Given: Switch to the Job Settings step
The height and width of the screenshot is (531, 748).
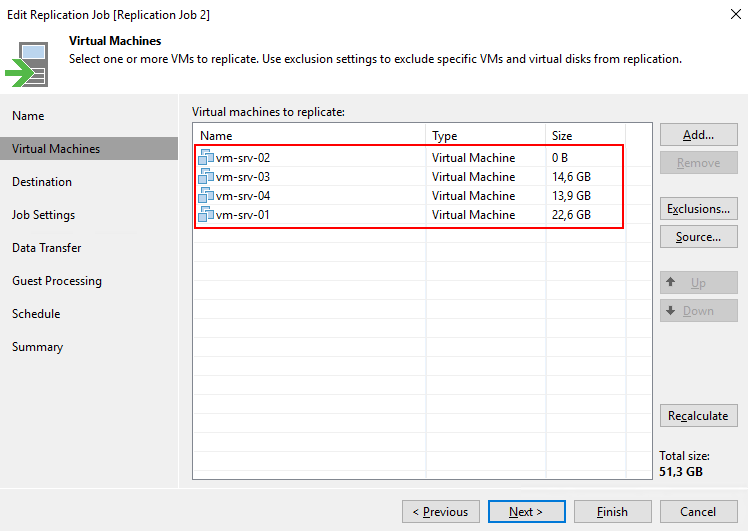Looking at the screenshot, I should [44, 215].
